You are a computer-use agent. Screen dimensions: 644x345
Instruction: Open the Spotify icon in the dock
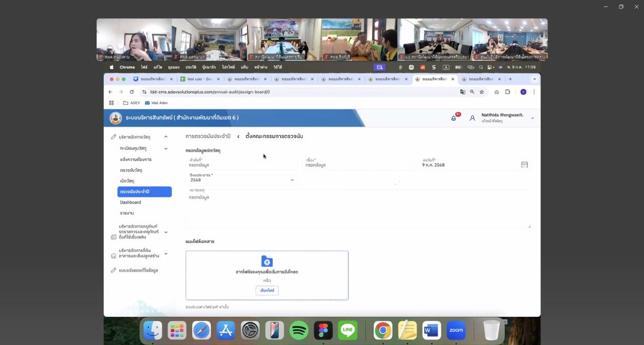299,330
